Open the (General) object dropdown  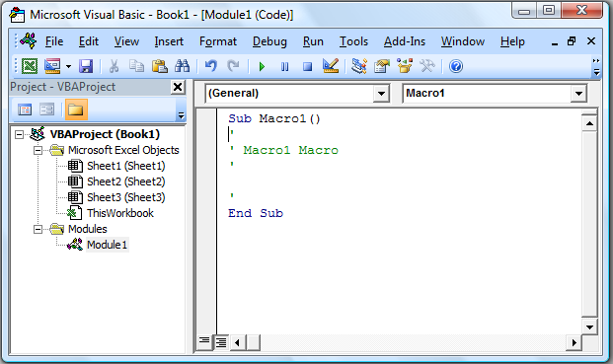click(381, 94)
